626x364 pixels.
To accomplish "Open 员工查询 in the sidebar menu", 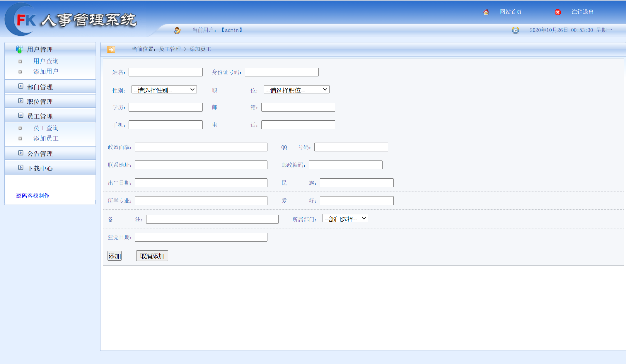I will [46, 128].
